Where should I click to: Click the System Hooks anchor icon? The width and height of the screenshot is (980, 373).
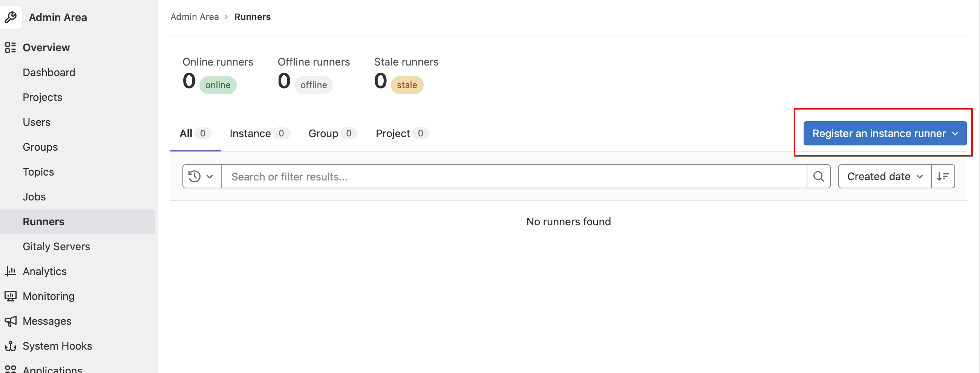[x=11, y=345]
